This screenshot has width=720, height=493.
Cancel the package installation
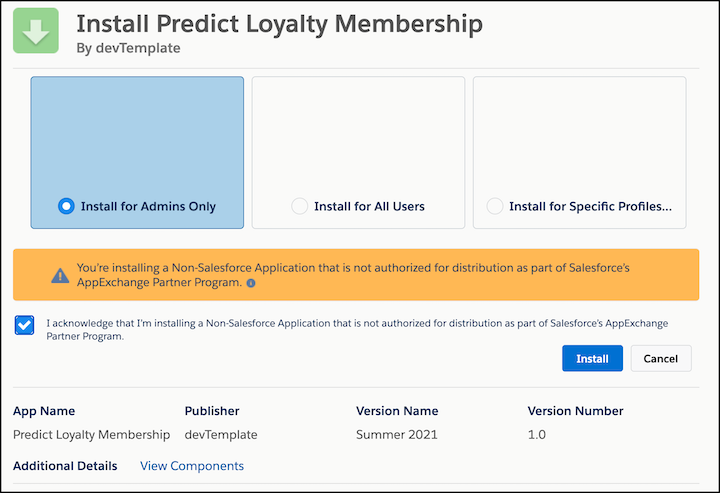(661, 359)
